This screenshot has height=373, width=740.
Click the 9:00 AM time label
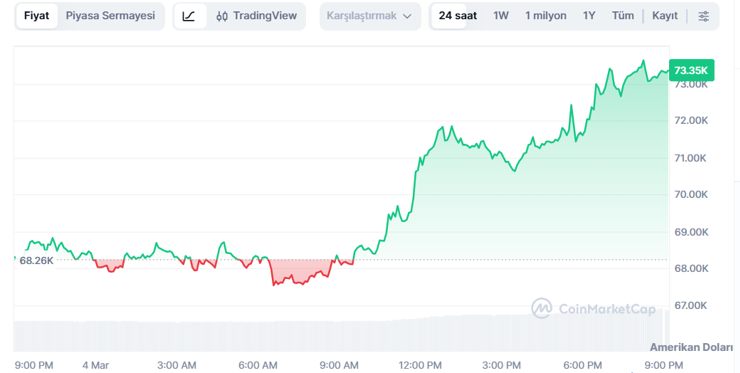(x=339, y=365)
